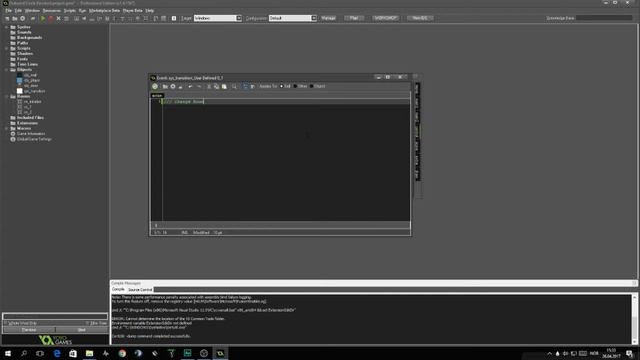This screenshot has width=640, height=360.
Task: Open the Scripts menu
Action: tap(69, 11)
